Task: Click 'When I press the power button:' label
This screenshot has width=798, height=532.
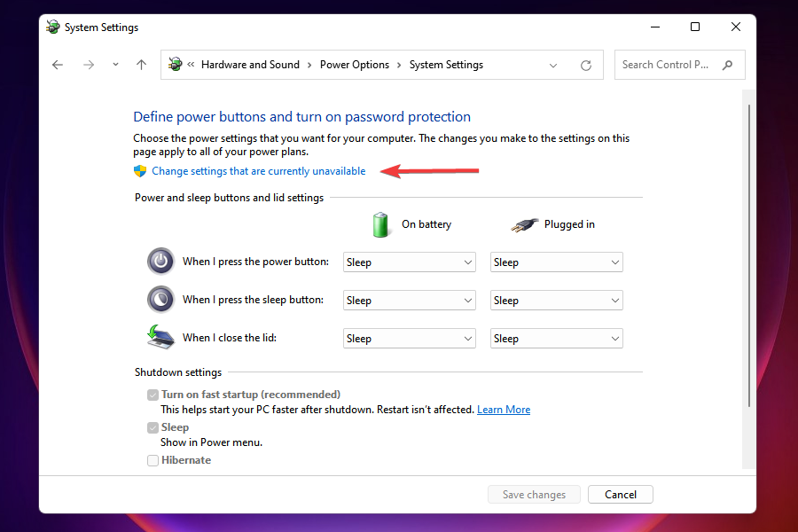Action: (255, 262)
